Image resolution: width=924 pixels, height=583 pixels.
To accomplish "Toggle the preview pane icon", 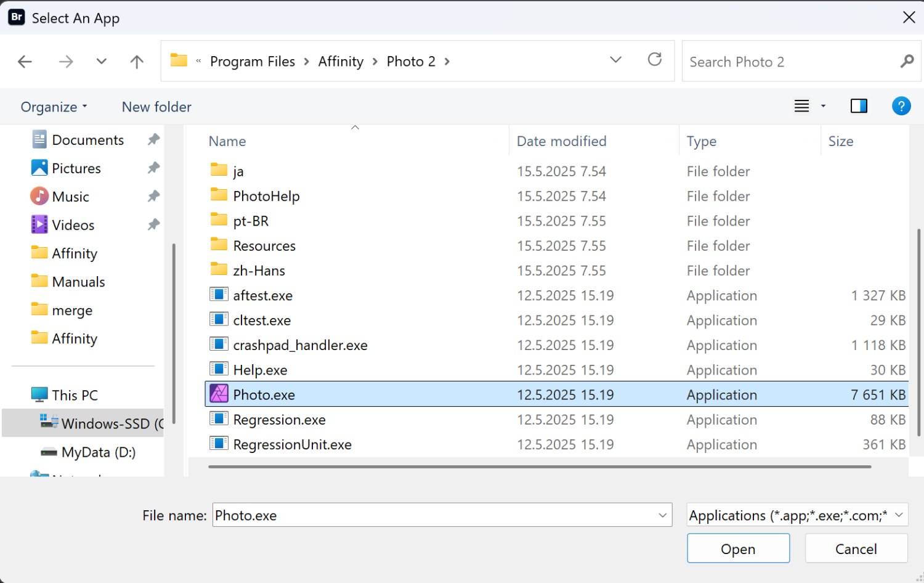I will tap(859, 106).
